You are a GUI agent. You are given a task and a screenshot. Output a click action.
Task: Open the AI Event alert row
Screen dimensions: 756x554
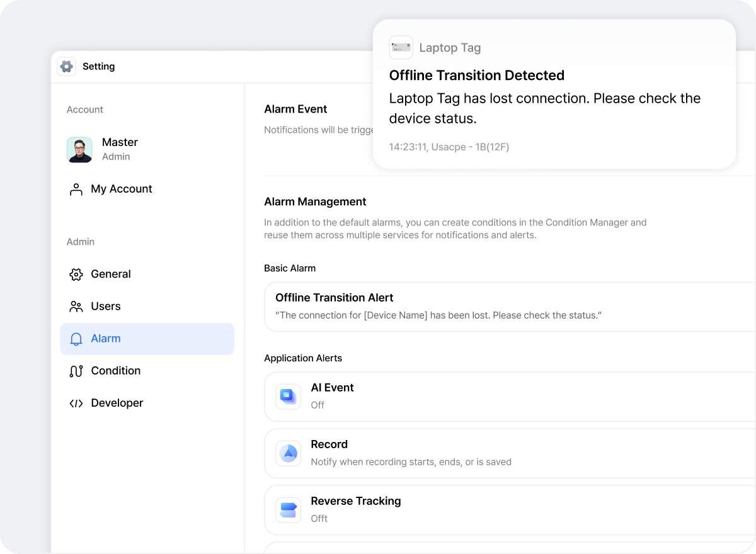504,397
